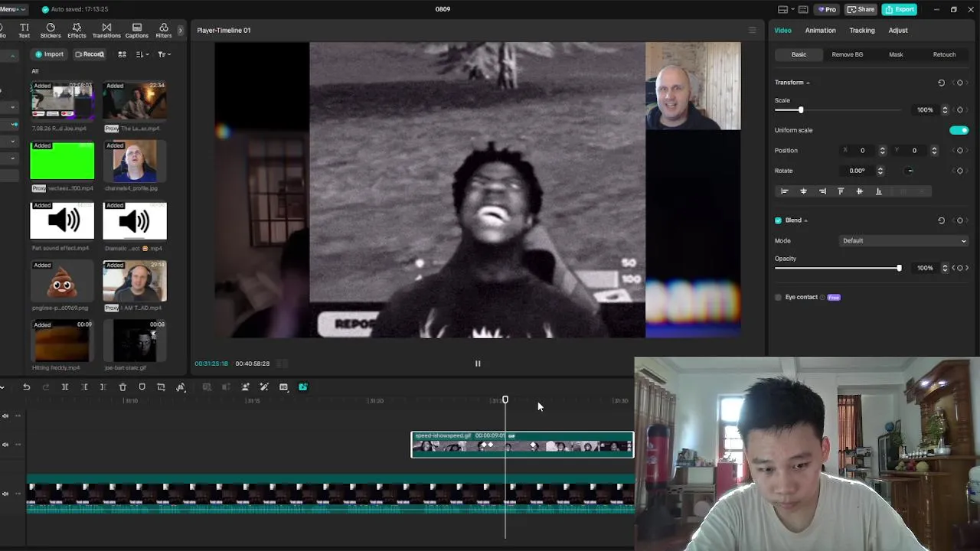Click the Rotate dial knob
The image size is (980, 551).
click(x=910, y=171)
